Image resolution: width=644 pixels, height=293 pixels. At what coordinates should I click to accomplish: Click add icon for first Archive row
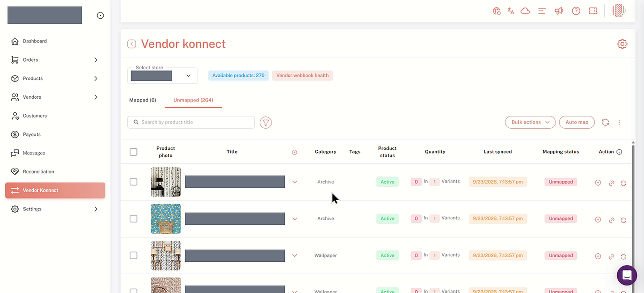(598, 183)
